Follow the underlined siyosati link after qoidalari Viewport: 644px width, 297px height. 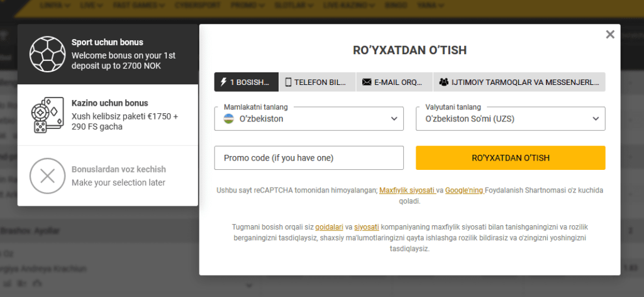(x=367, y=227)
